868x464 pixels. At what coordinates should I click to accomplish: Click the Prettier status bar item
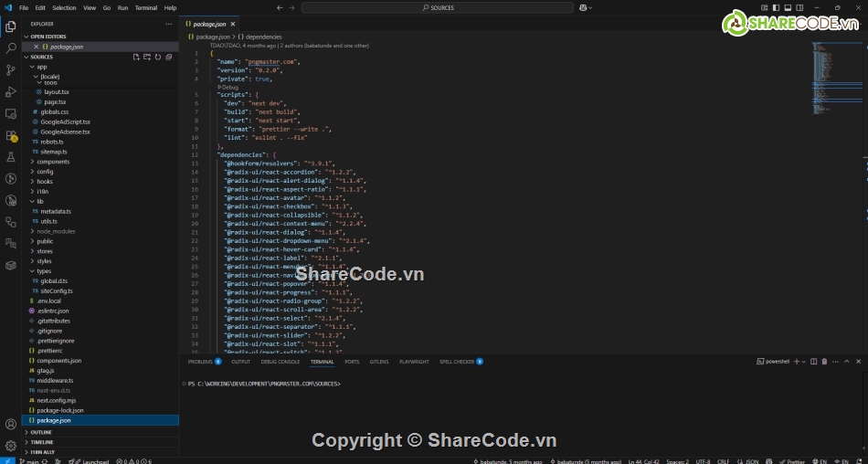[793, 461]
